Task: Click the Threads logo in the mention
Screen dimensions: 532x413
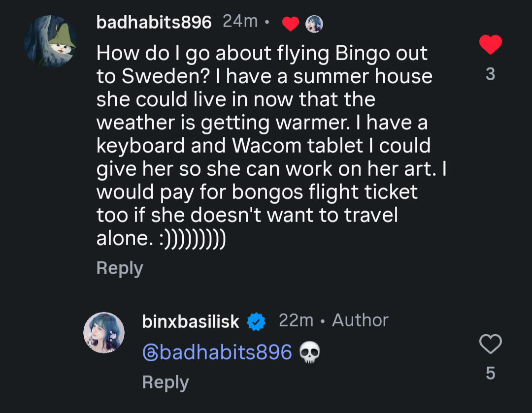Action: pos(150,352)
